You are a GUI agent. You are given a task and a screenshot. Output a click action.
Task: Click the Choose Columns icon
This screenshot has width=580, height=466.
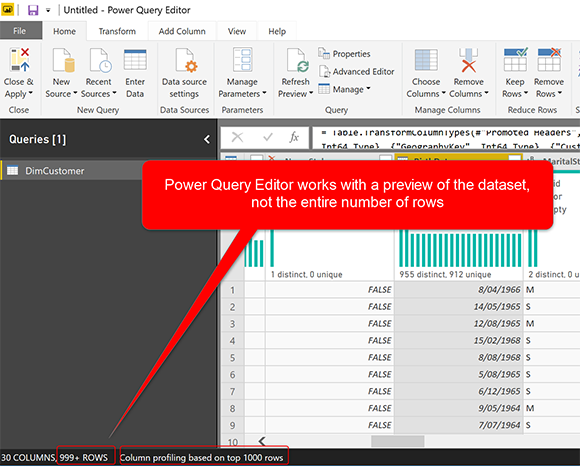(x=426, y=60)
